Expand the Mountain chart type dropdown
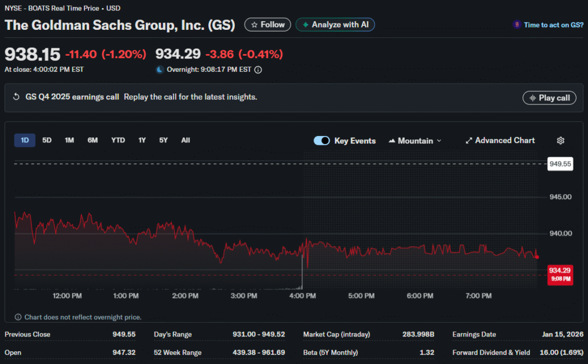Viewport: 588px width, 364px height. click(x=415, y=141)
